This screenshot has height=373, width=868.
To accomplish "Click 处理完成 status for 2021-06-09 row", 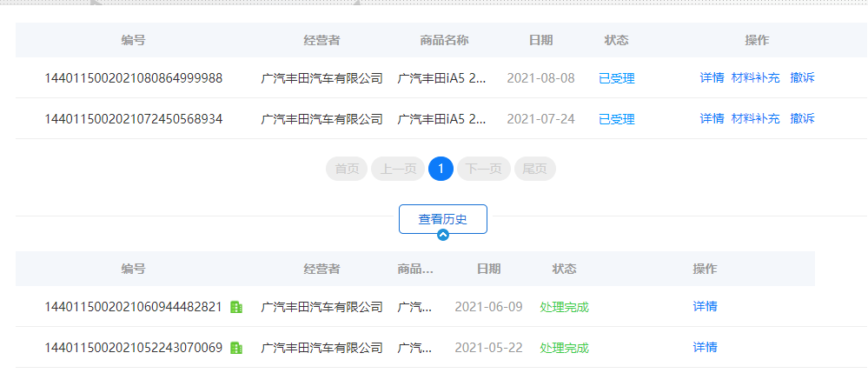I will 564,307.
